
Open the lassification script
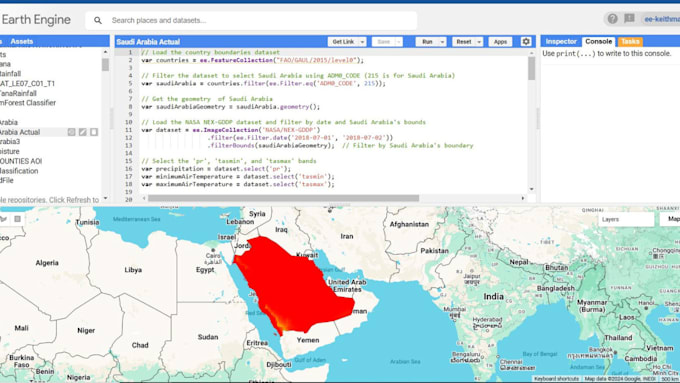pos(19,171)
